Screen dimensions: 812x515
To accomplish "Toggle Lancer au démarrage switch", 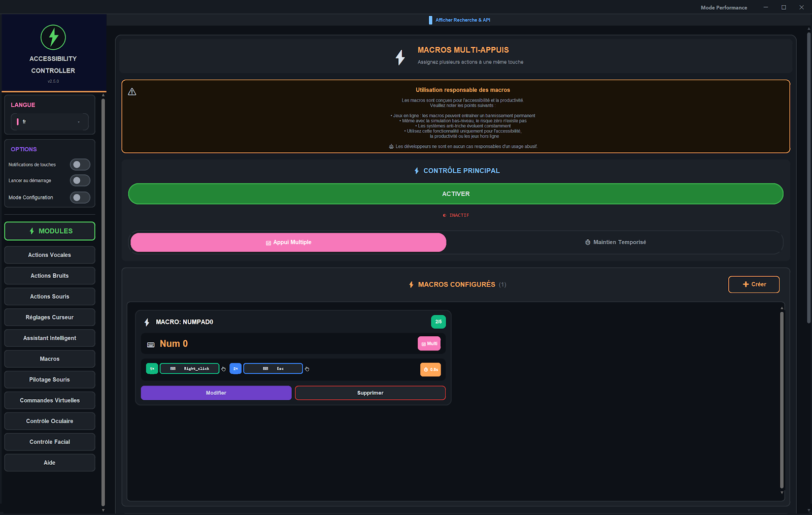I will 80,180.
